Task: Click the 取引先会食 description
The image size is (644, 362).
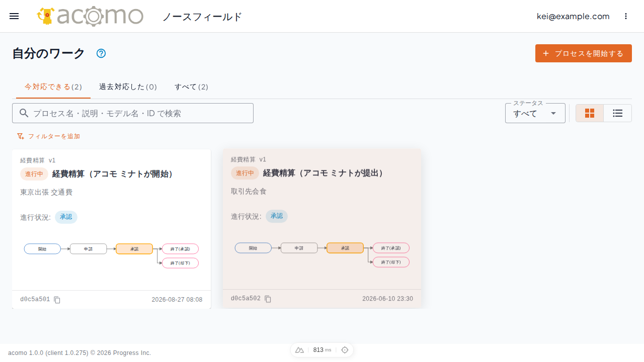Action: [x=249, y=191]
